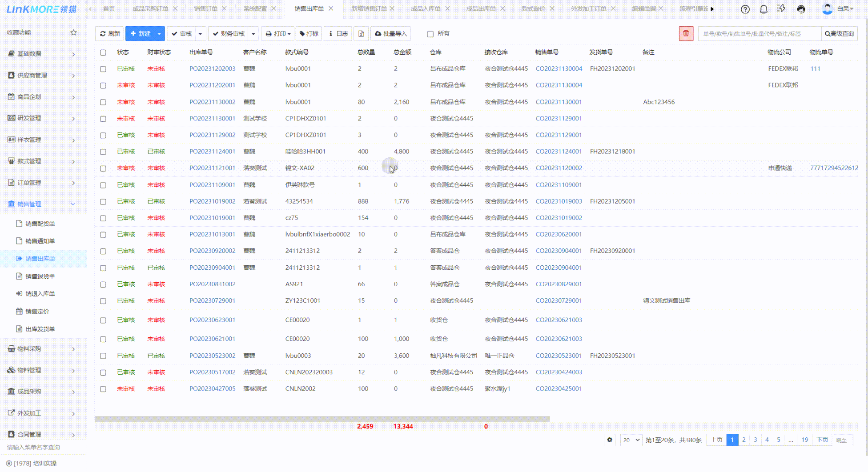The height and width of the screenshot is (472, 868).
Task: Open the 新建 dropdown arrow
Action: 159,34
